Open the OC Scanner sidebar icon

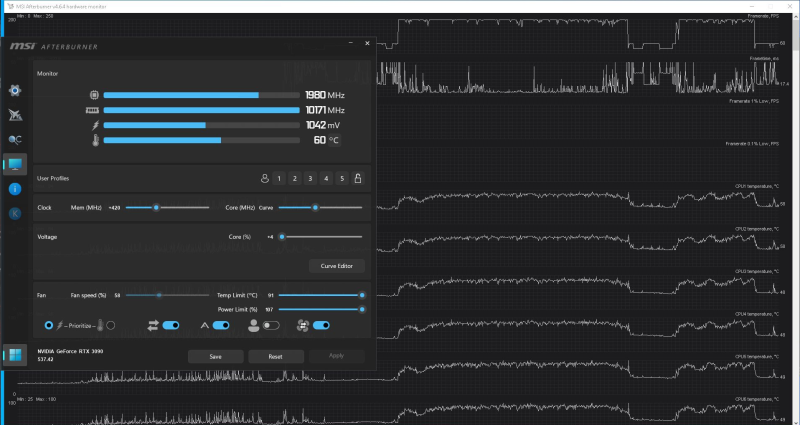click(15, 140)
